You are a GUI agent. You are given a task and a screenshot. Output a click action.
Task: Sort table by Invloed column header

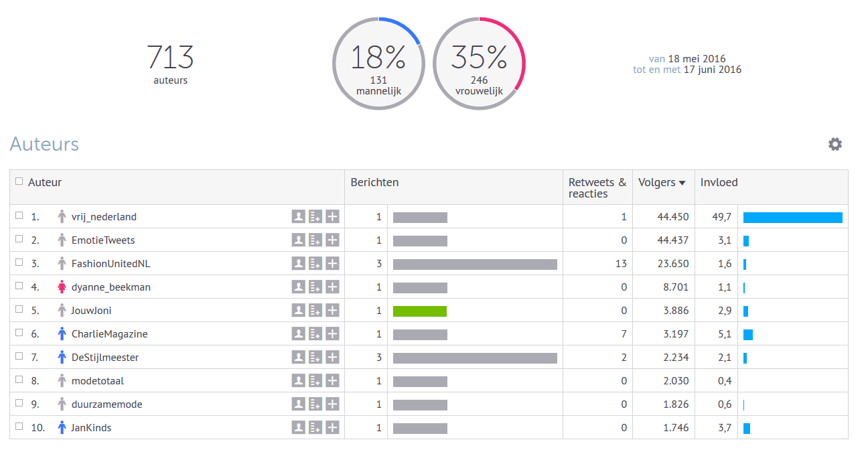(719, 182)
